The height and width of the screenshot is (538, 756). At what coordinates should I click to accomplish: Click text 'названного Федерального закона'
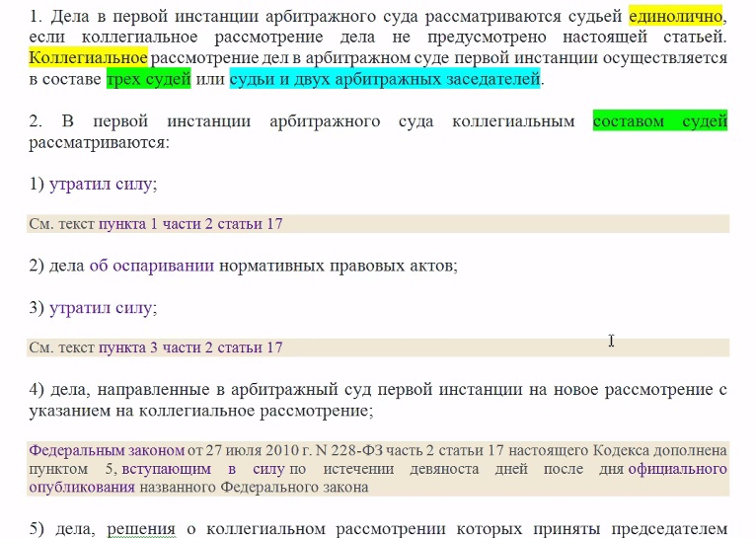(254, 487)
